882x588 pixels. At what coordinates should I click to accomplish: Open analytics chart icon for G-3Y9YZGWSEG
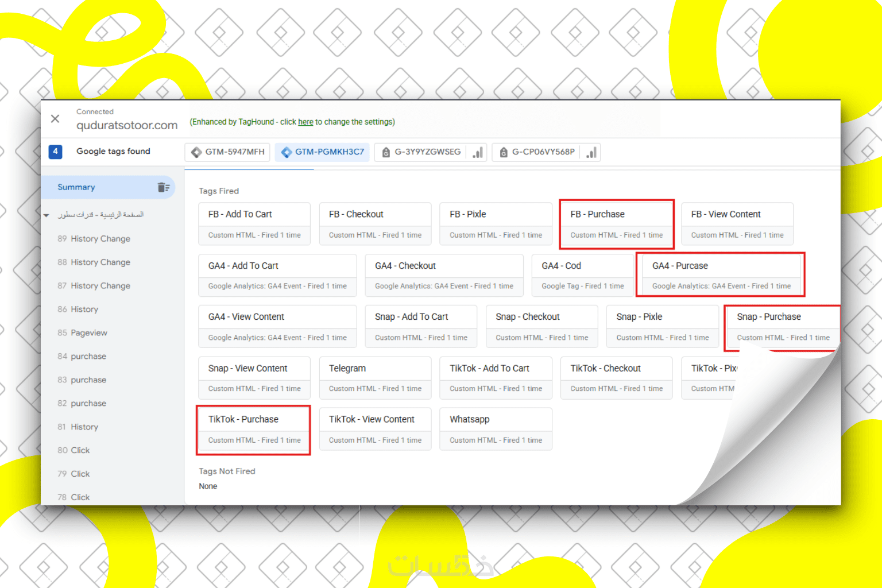pos(478,152)
